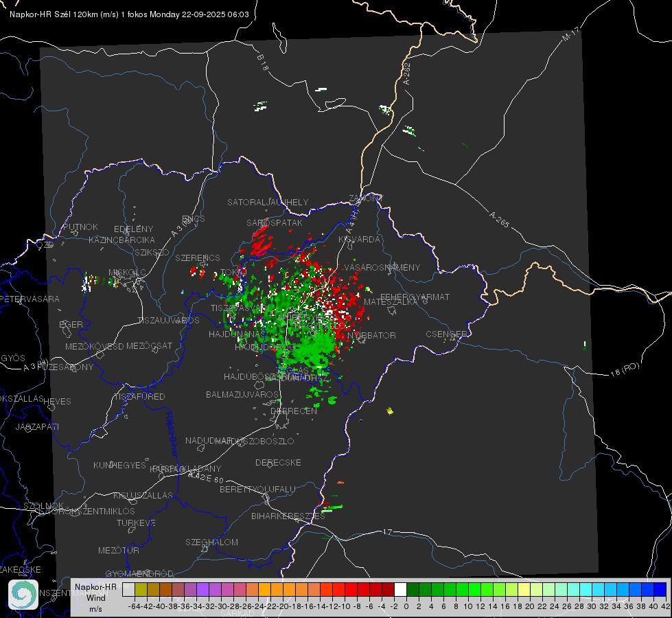
Task: Click the EGER city label
Action: pos(71,324)
